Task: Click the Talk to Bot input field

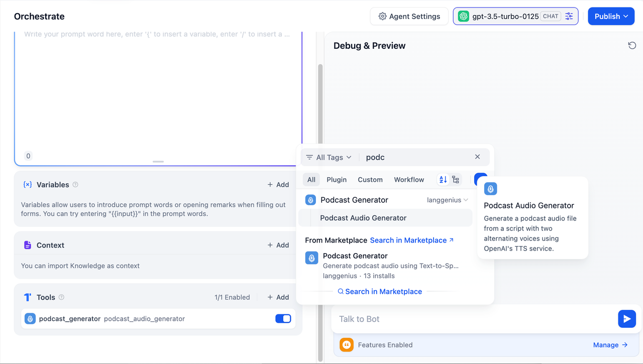Action: [x=472, y=319]
